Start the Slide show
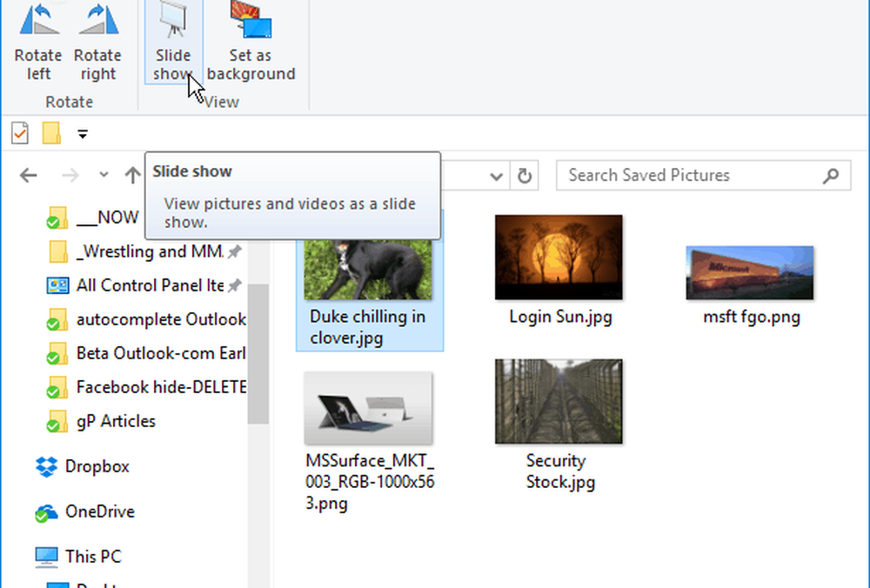This screenshot has width=870, height=588. point(172,42)
